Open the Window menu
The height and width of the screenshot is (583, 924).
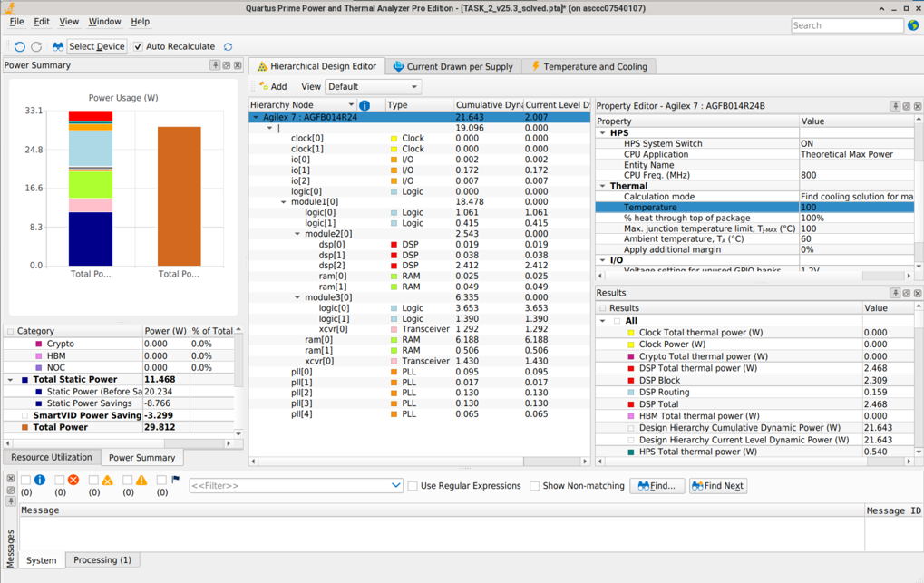(x=104, y=22)
